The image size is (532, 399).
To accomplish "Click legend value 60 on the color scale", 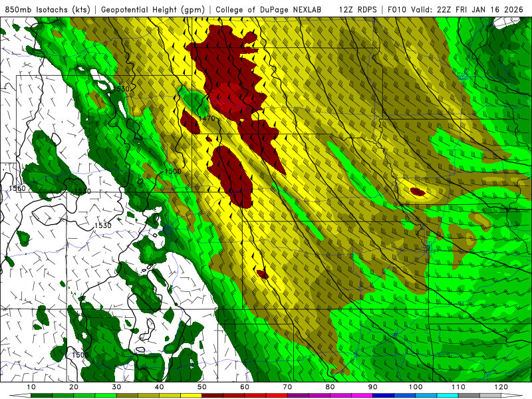I will (245, 387).
